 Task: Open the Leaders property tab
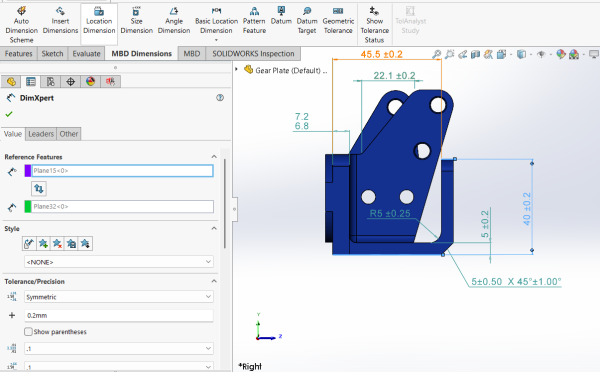pyautogui.click(x=41, y=134)
